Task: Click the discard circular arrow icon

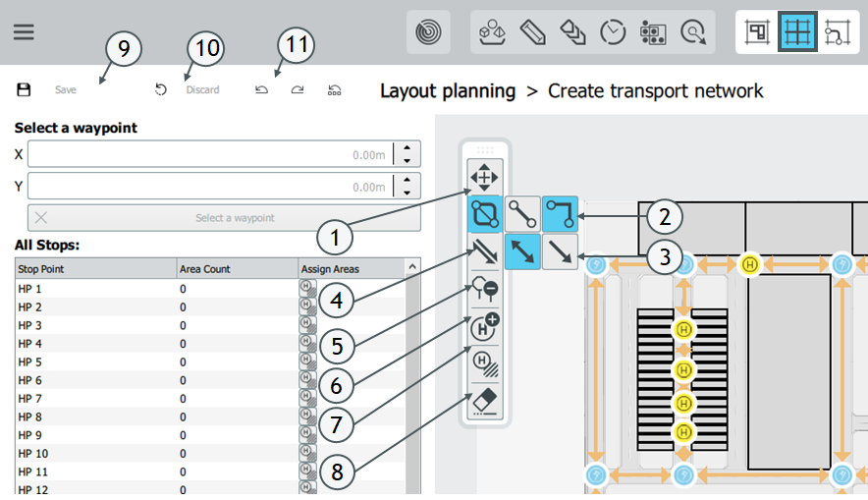Action: [x=160, y=89]
